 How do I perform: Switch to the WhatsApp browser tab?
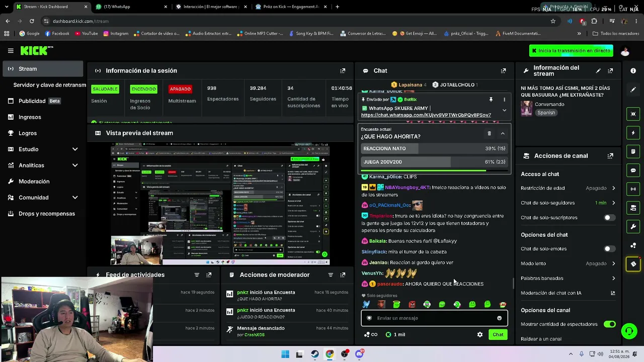[x=131, y=7]
